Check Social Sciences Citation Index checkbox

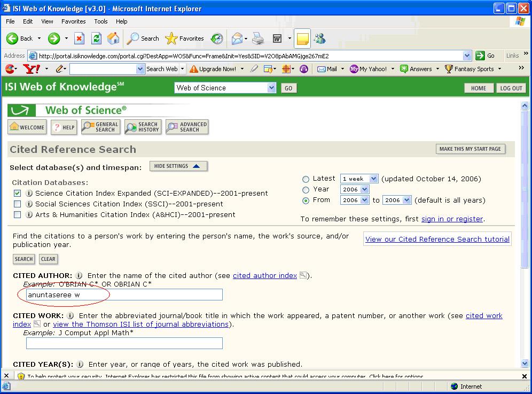[x=17, y=204]
